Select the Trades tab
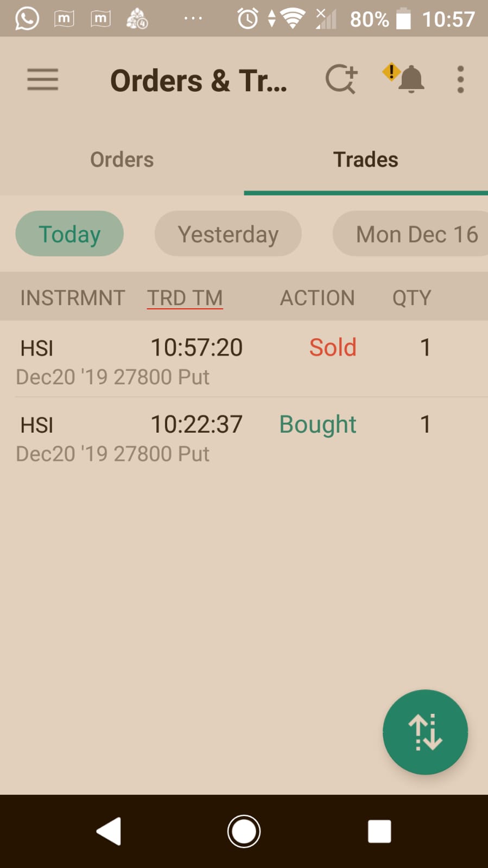The height and width of the screenshot is (868, 488). tap(365, 160)
